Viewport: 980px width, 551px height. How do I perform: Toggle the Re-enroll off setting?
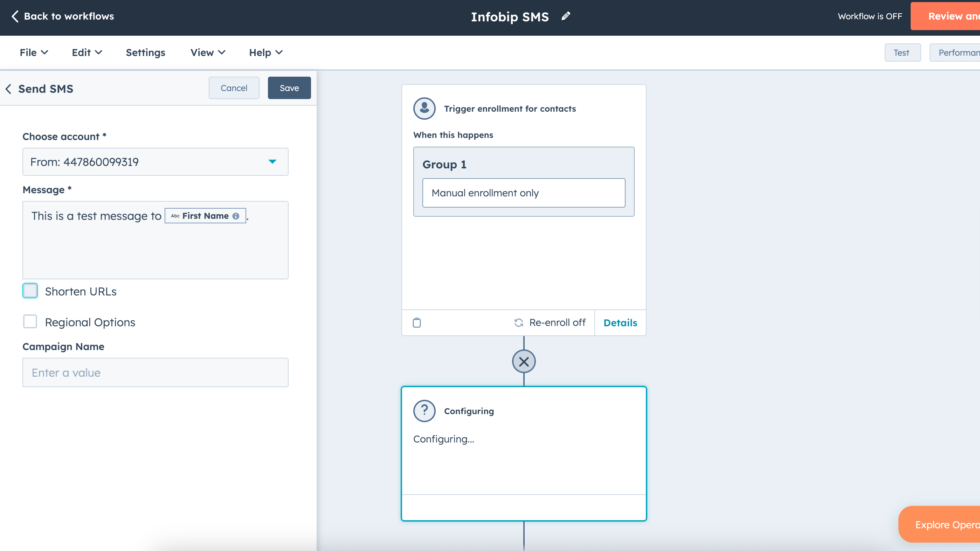(x=550, y=322)
